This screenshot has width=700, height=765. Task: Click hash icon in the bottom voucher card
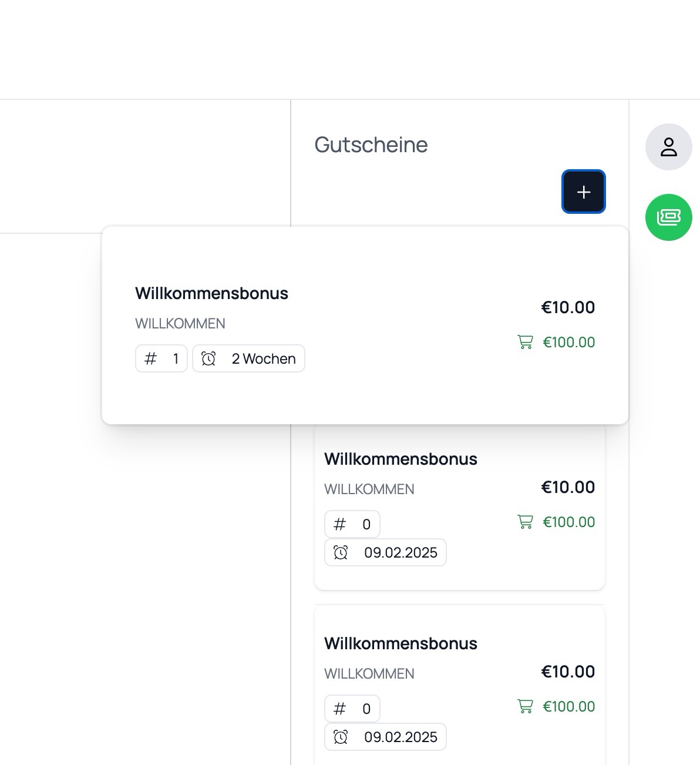(339, 709)
